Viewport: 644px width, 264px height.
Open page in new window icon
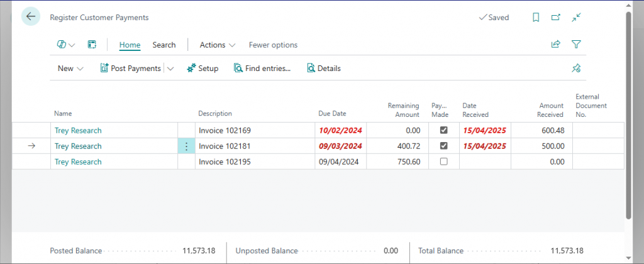pos(555,18)
